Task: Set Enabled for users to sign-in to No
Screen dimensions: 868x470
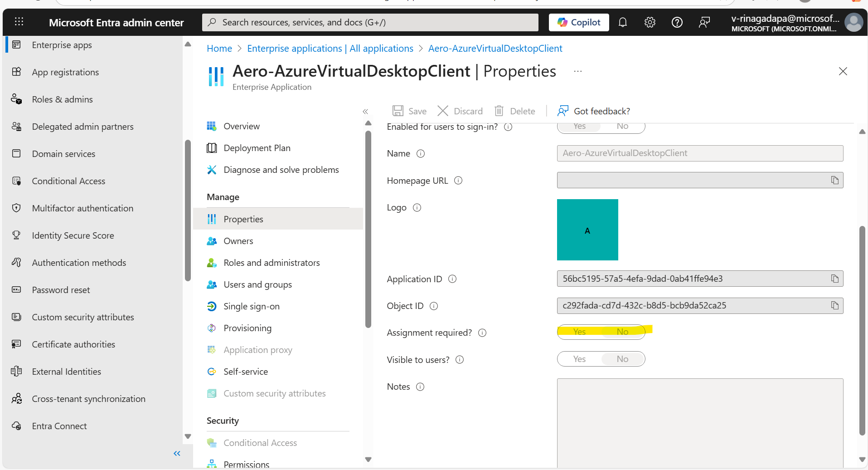Action: 623,127
